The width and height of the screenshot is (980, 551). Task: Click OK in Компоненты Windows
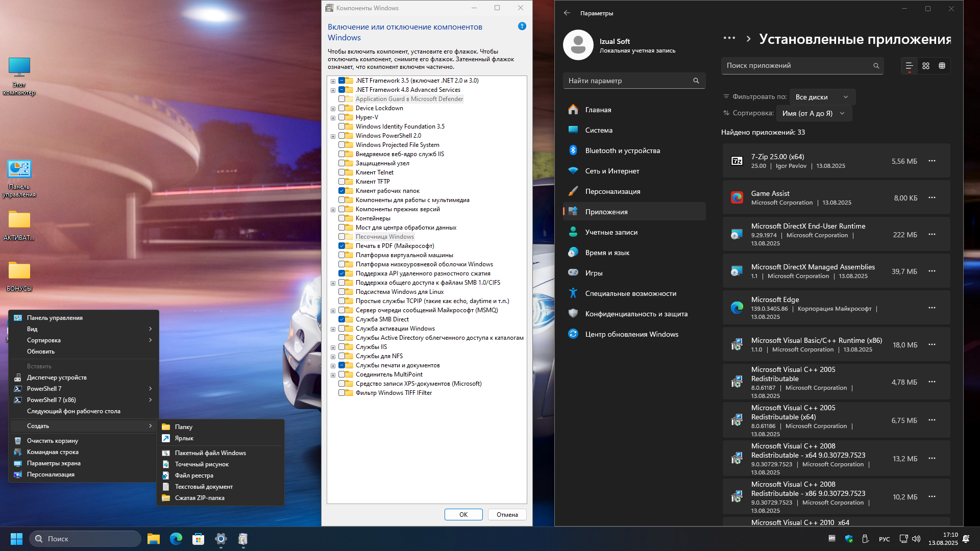tap(463, 514)
